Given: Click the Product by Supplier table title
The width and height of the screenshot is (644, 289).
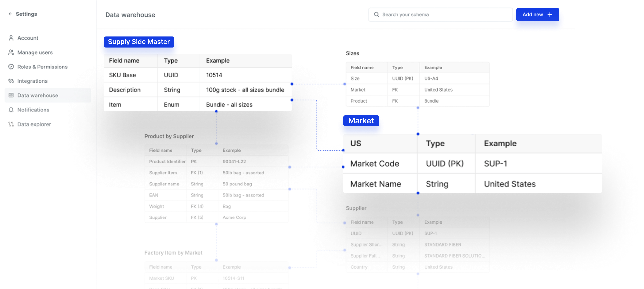Looking at the screenshot, I should click(169, 136).
